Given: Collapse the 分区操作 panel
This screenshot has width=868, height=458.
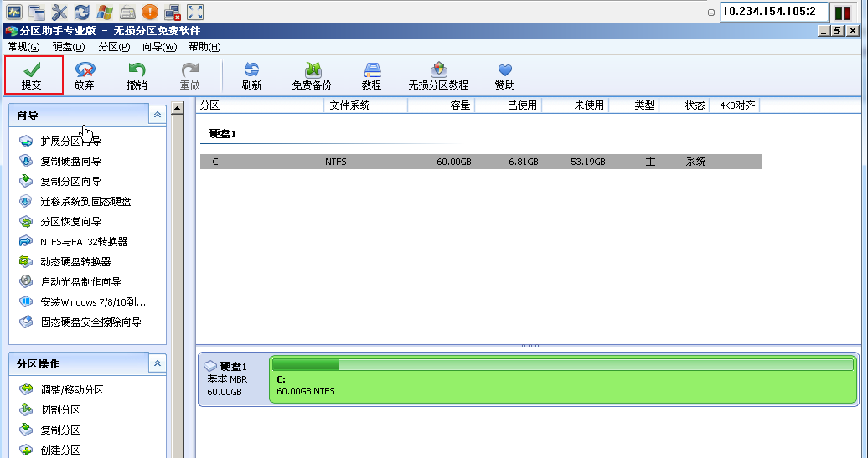Looking at the screenshot, I should tap(157, 363).
